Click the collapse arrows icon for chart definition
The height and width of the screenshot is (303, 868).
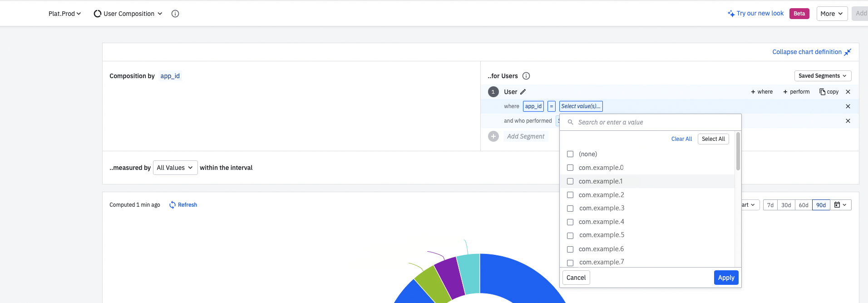[848, 52]
